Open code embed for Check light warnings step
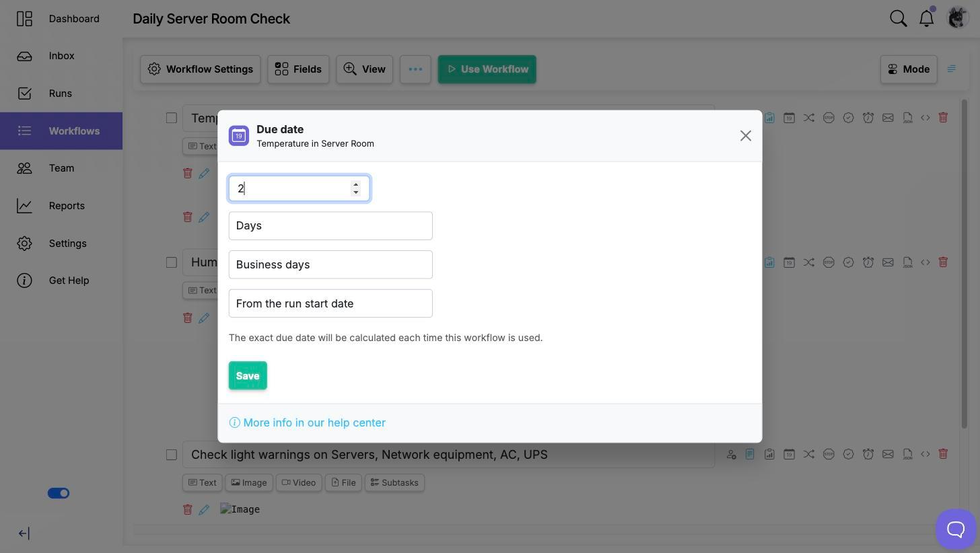 925,454
